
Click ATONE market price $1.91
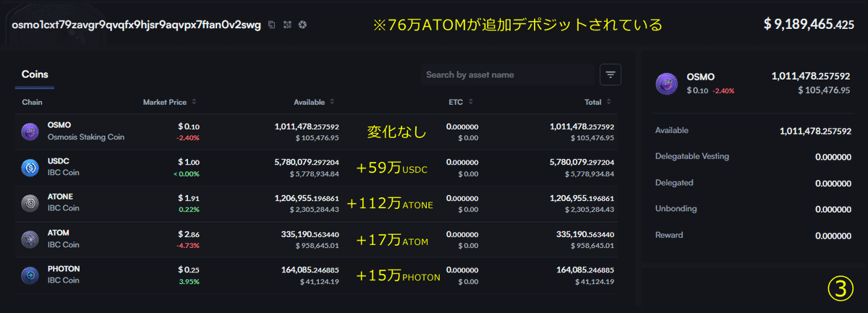(188, 197)
